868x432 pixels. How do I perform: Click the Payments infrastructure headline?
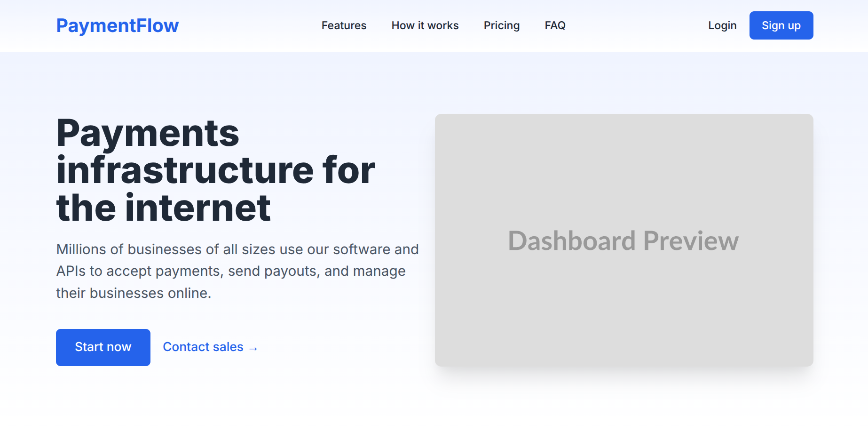pyautogui.click(x=215, y=170)
